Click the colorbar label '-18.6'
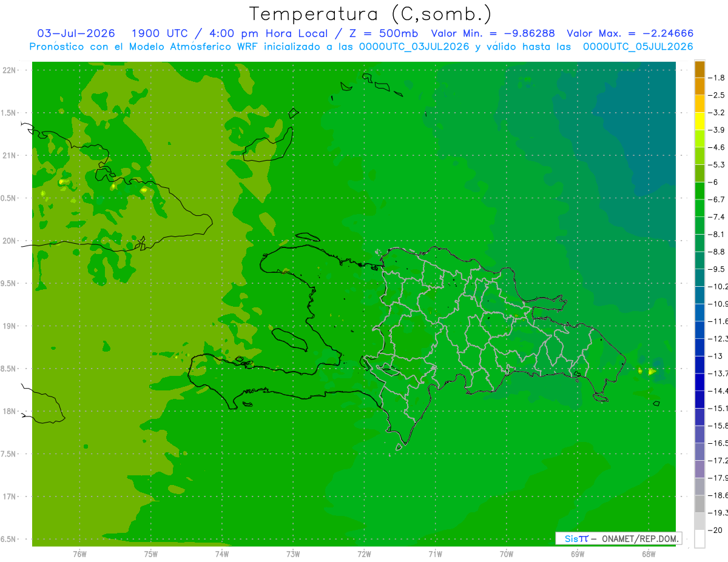 coord(720,495)
